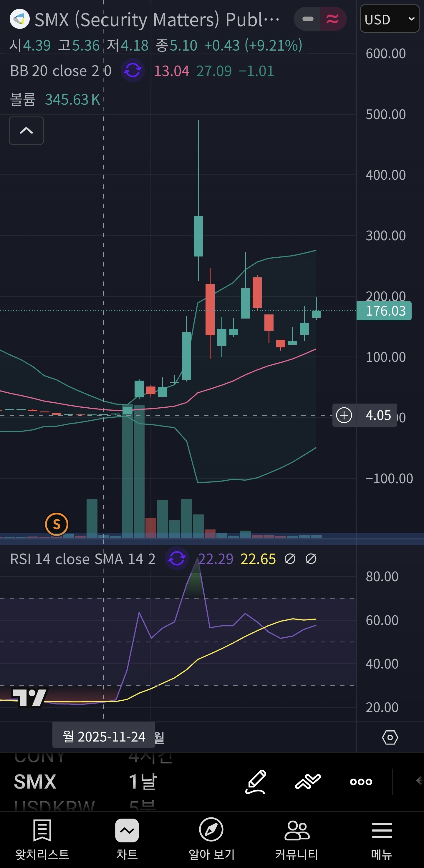Tap the +0.43 (+9.21%) change value
The height and width of the screenshot is (868, 424).
pyautogui.click(x=253, y=45)
